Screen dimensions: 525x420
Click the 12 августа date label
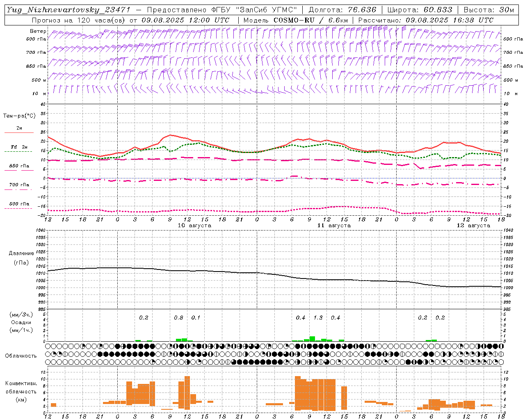(473, 226)
